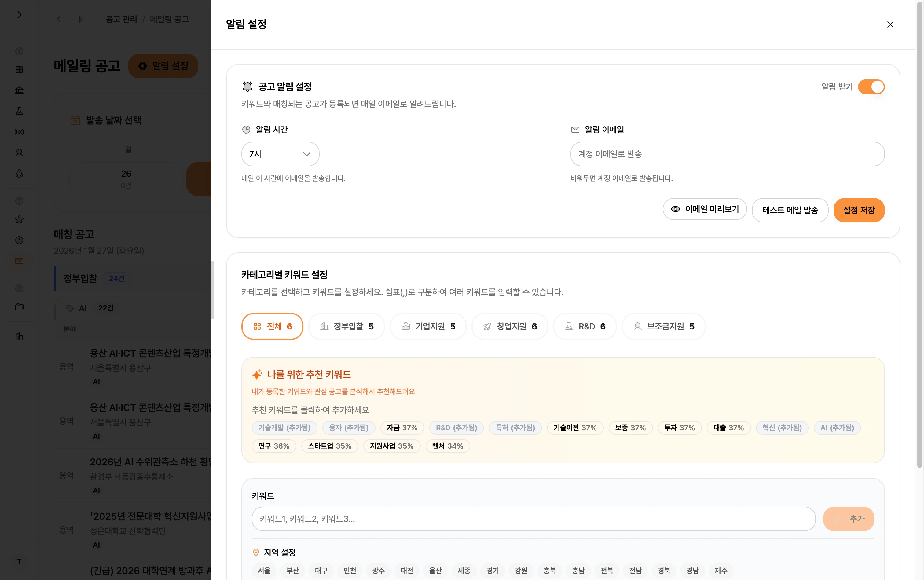Select the 서울 region chip
Viewport: 924px width, 580px height.
tap(264, 571)
